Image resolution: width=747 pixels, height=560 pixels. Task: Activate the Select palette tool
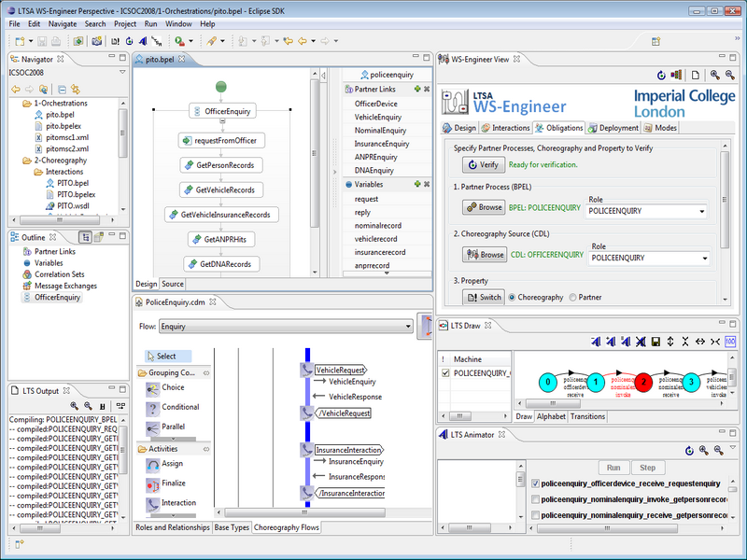168,357
